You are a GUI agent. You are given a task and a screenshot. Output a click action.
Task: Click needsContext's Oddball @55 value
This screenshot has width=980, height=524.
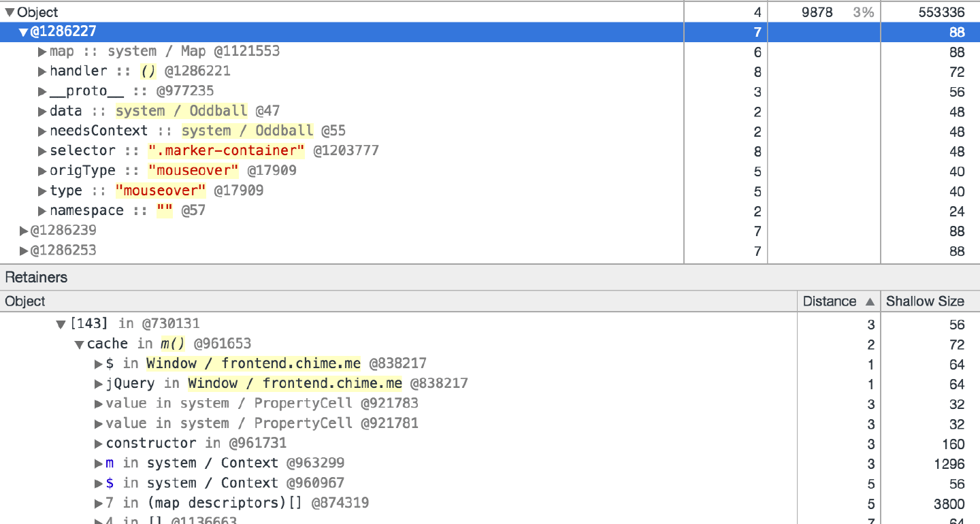click(263, 131)
